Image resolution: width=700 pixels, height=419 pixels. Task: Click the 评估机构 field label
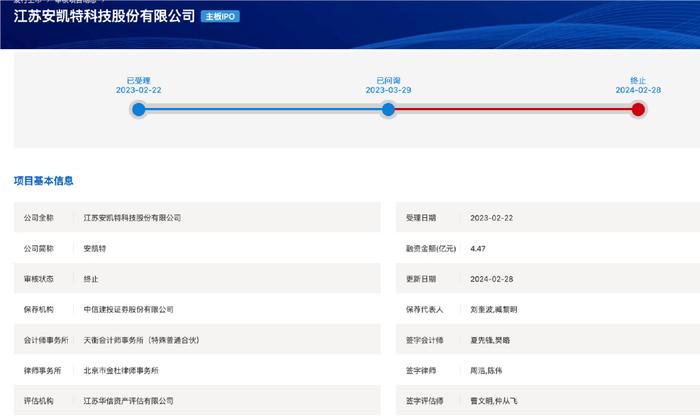coord(38,401)
